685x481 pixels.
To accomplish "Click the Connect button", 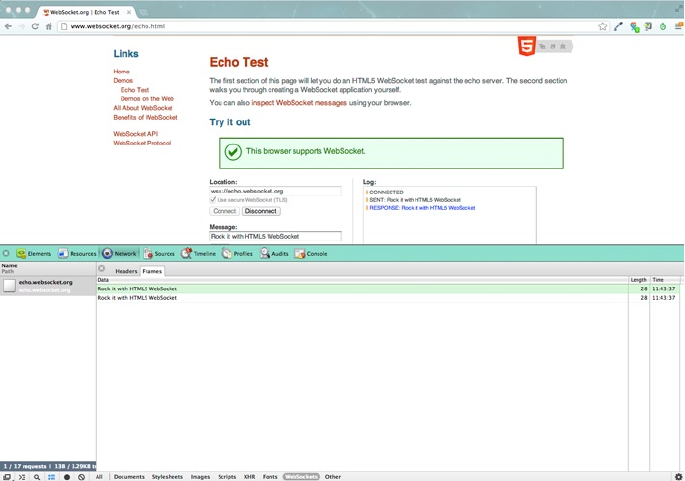I will tap(225, 211).
